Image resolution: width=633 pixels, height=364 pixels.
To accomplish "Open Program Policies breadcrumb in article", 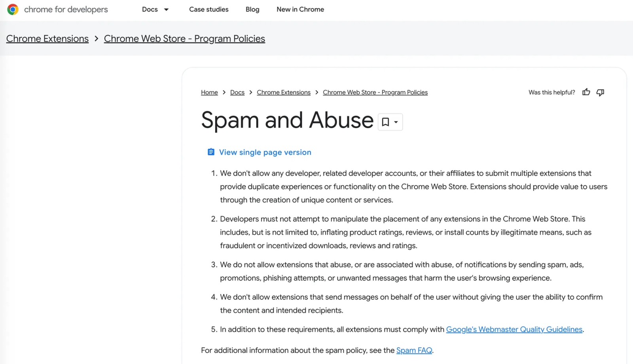I will pyautogui.click(x=375, y=92).
